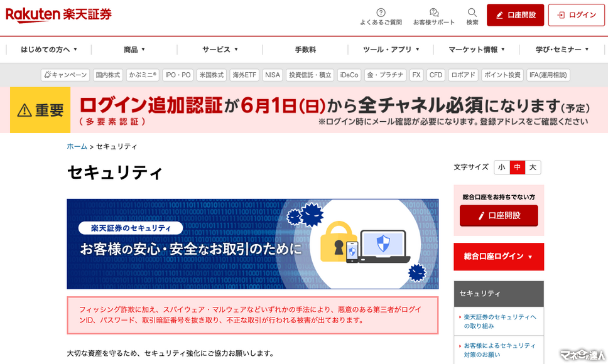
Task: Select 海外ETF quick link
Action: pyautogui.click(x=244, y=75)
